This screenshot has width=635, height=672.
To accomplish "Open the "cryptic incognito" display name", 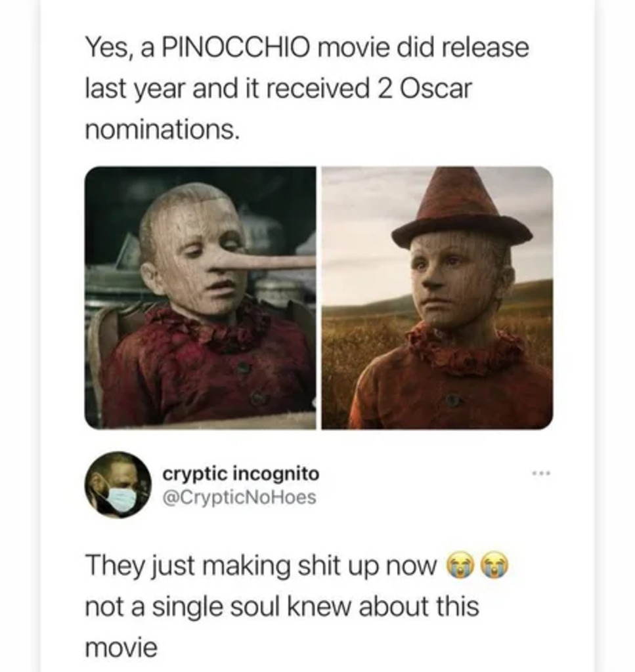I will [241, 474].
